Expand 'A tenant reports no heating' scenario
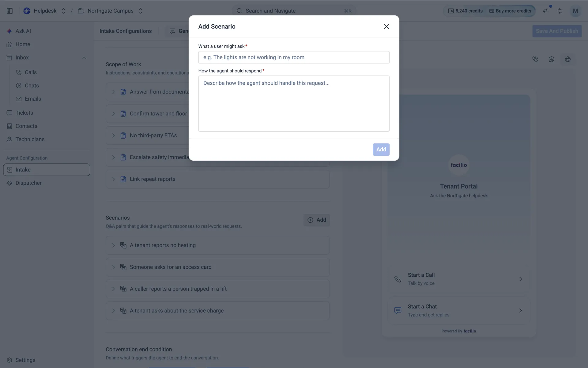Image resolution: width=588 pixels, height=368 pixels. click(113, 245)
